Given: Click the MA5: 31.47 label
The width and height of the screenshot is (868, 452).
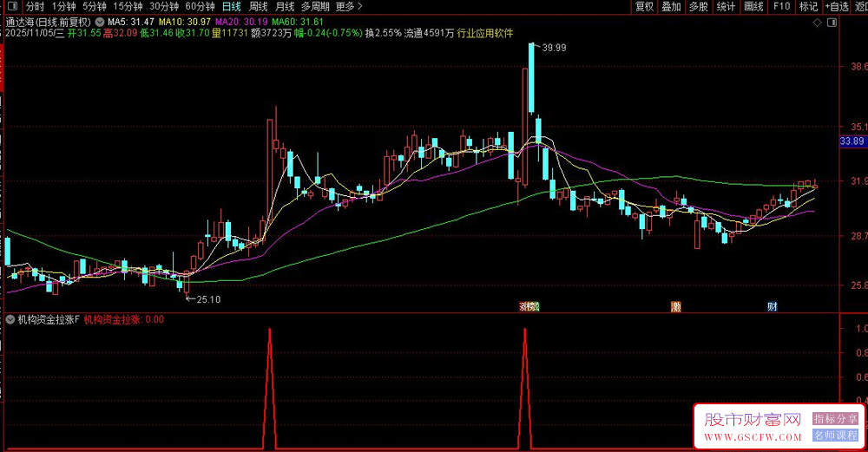Looking at the screenshot, I should pyautogui.click(x=131, y=23).
